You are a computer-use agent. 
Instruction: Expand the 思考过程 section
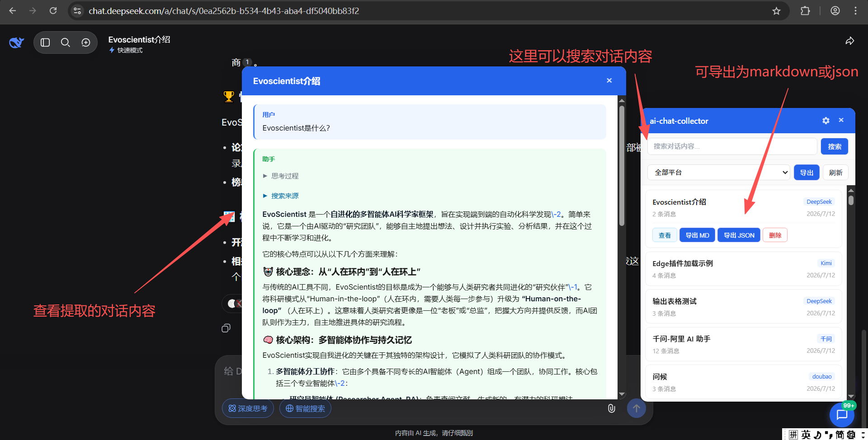click(x=281, y=176)
